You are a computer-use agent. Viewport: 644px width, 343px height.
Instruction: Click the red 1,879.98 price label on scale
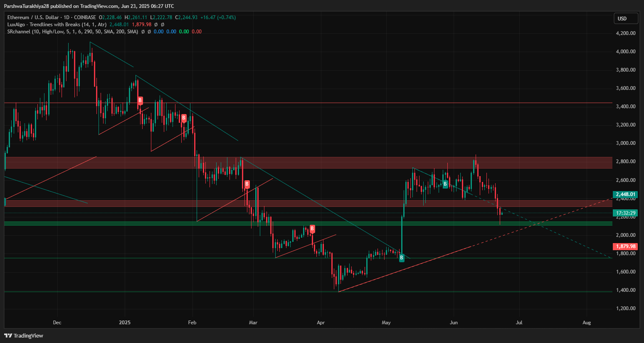(625, 246)
